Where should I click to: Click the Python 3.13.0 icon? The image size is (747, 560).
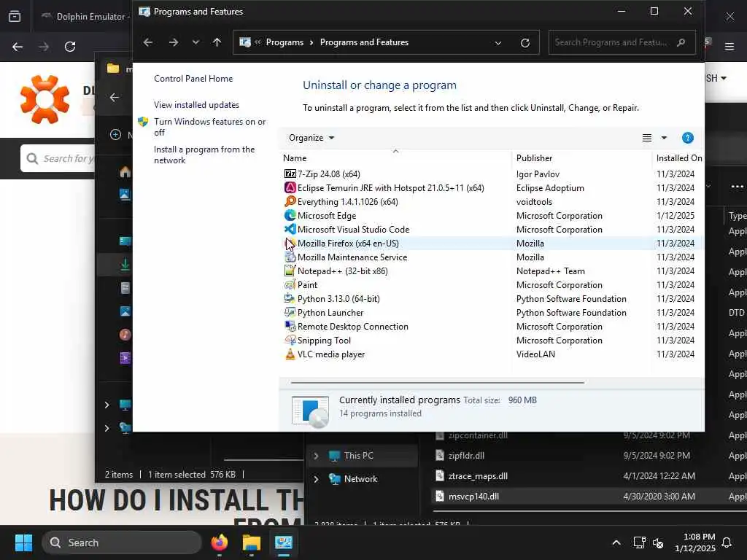click(x=290, y=298)
